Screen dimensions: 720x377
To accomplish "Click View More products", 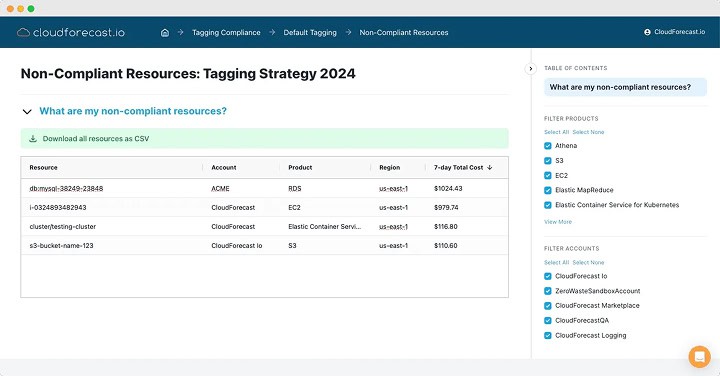I will tap(558, 222).
